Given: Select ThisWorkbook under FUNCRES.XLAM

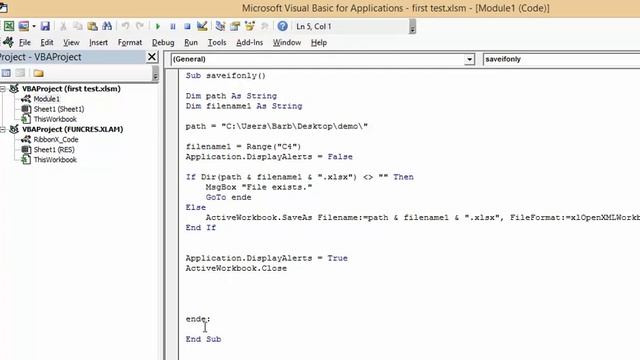Looking at the screenshot, I should [x=55, y=160].
